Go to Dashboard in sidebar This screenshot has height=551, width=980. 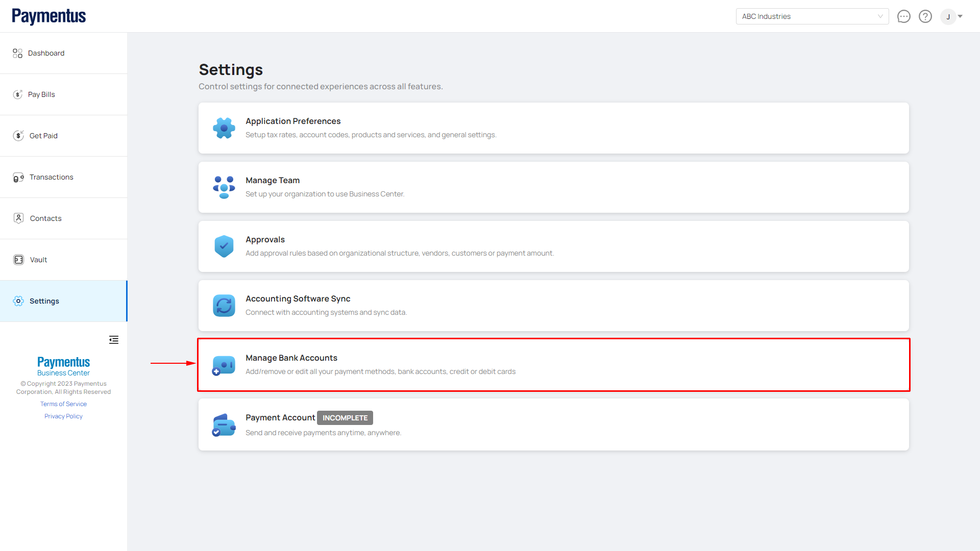(46, 53)
